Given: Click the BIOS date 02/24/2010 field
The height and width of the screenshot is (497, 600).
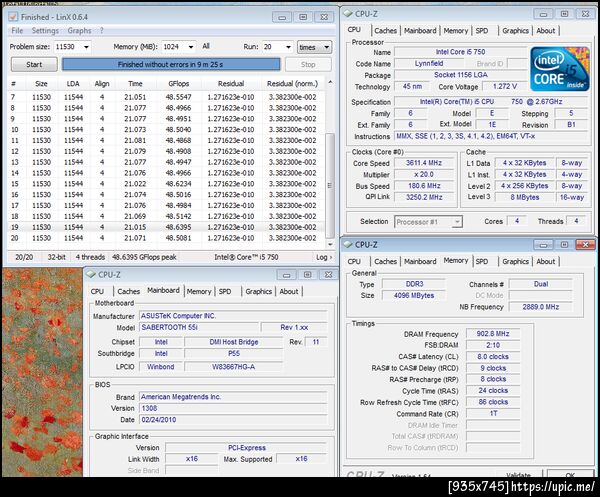Looking at the screenshot, I should [233, 420].
